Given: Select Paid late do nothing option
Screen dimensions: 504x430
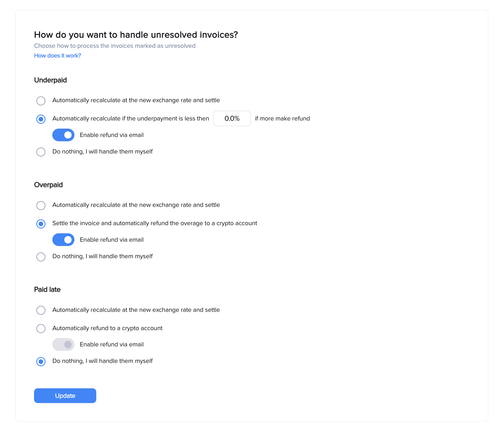Looking at the screenshot, I should pos(41,361).
